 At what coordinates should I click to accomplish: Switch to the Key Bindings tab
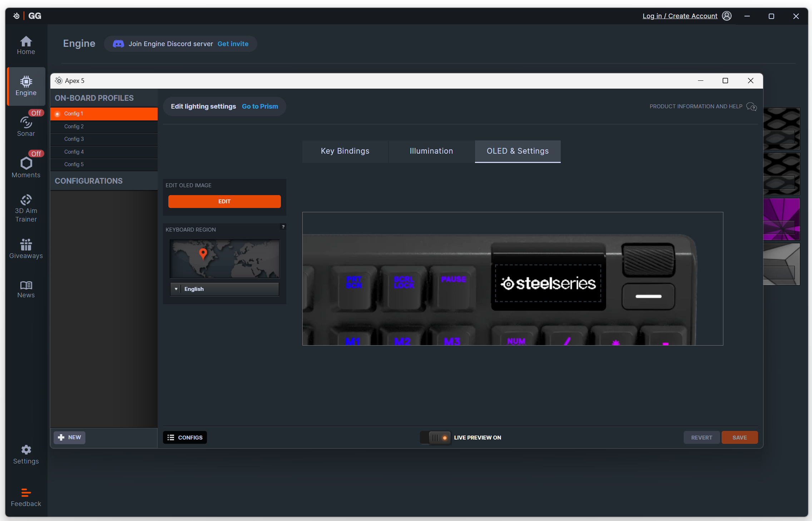[345, 151]
